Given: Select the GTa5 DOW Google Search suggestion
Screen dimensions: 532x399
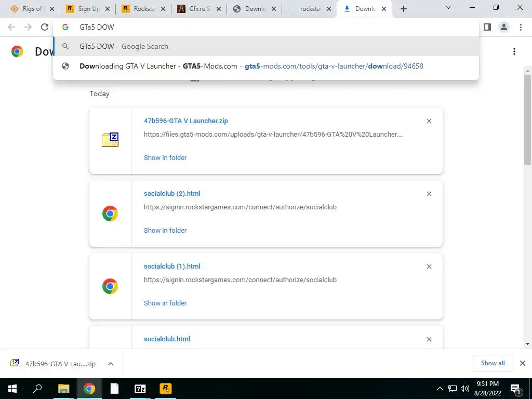Looking at the screenshot, I should pyautogui.click(x=266, y=46).
